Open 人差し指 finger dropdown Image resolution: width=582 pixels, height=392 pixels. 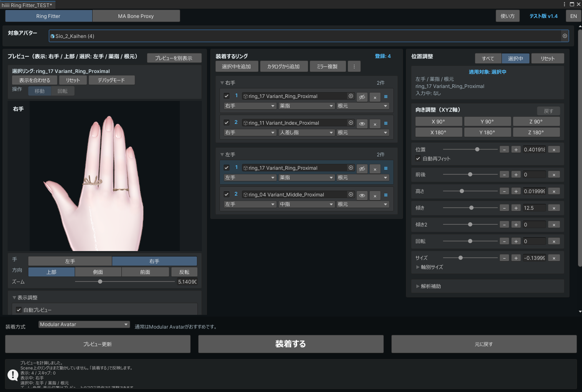point(307,133)
